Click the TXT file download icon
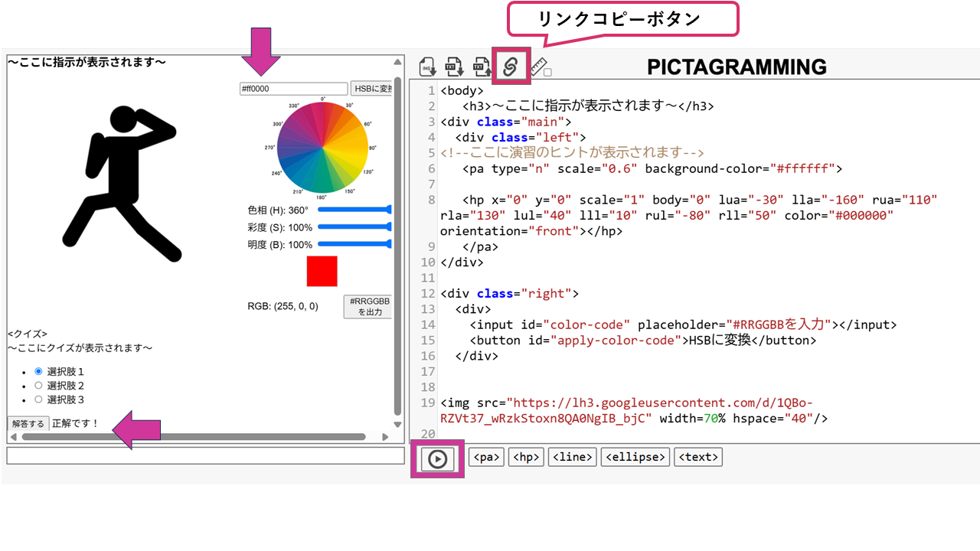Viewport: 980px width, 551px height. [x=455, y=67]
